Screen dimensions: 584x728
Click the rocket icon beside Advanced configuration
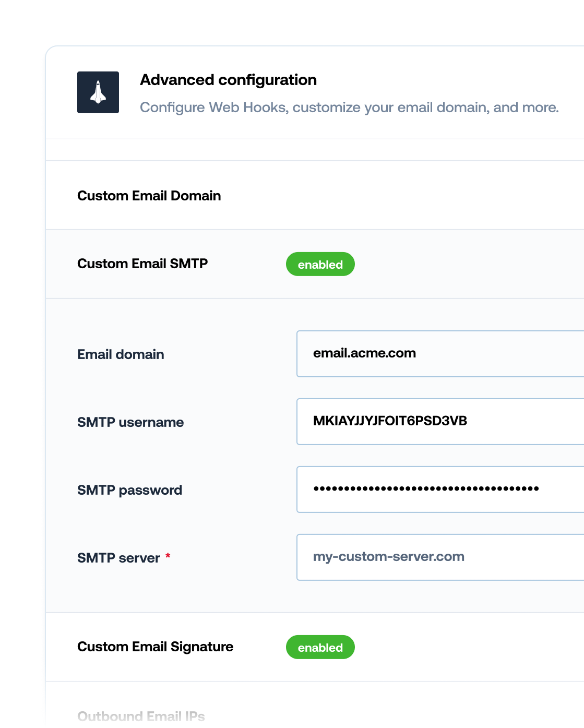point(98,92)
